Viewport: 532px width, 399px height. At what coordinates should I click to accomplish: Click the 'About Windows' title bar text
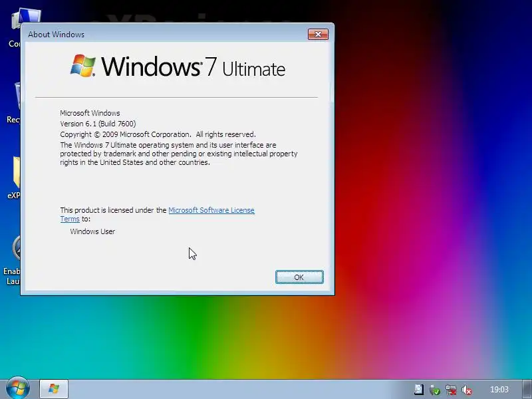(57, 35)
